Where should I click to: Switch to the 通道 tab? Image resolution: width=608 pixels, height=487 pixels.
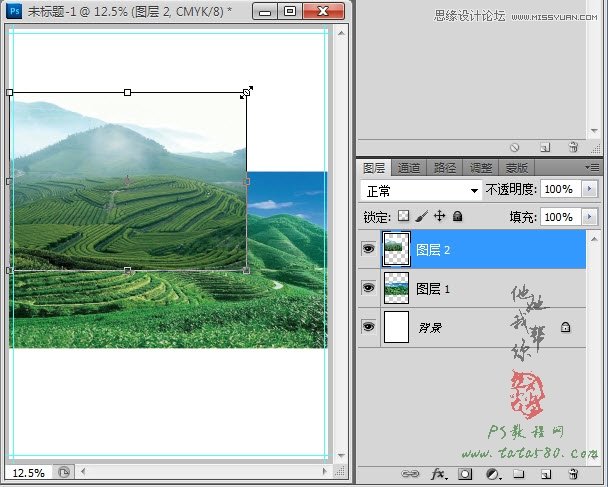(x=409, y=168)
